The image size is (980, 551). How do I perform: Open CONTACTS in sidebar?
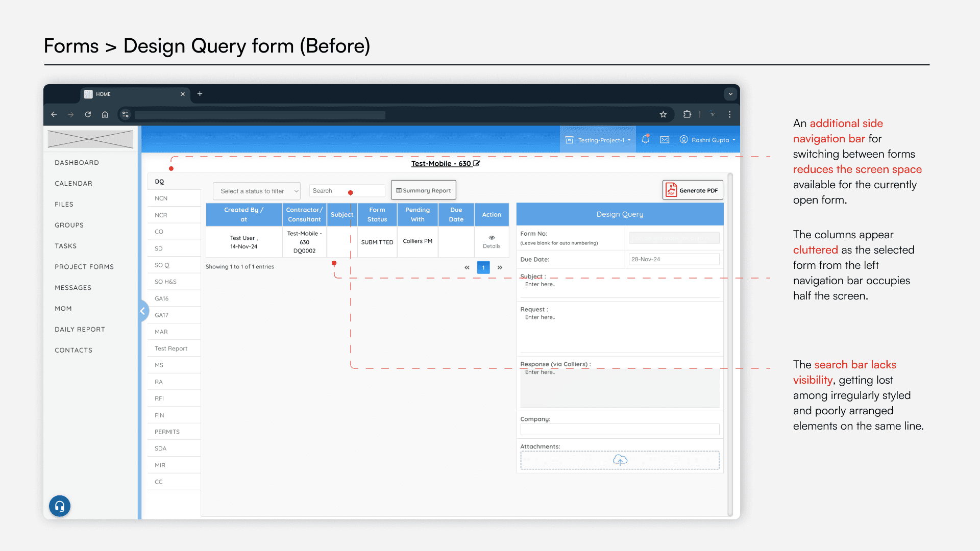[x=73, y=351]
